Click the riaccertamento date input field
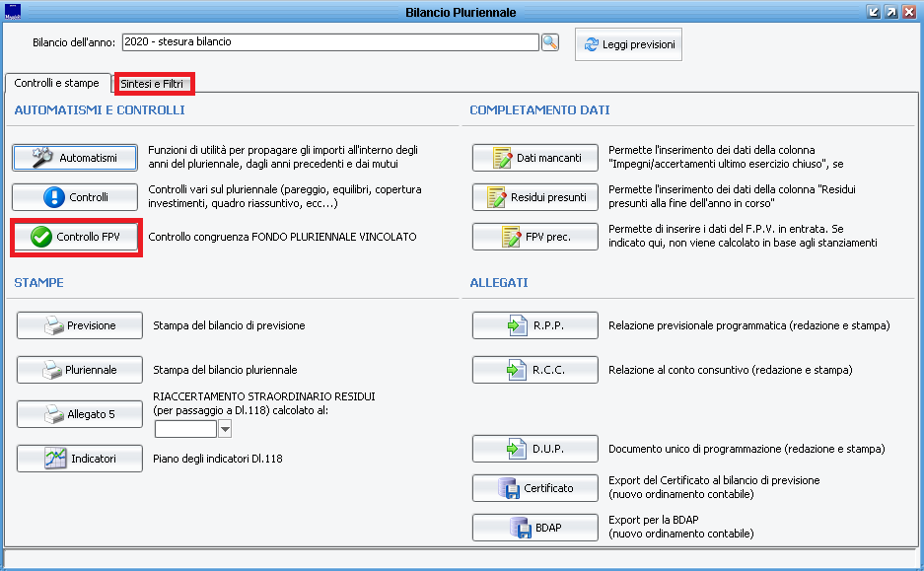924x571 pixels. point(185,429)
